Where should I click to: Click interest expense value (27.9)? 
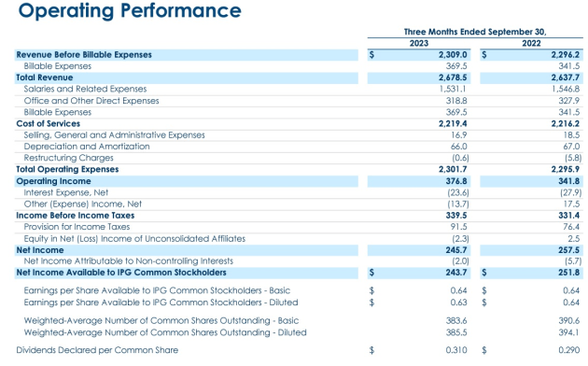(571, 192)
